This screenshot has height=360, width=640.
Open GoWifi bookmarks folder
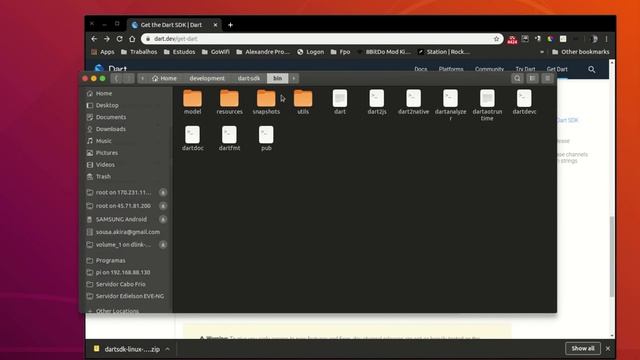pos(216,52)
